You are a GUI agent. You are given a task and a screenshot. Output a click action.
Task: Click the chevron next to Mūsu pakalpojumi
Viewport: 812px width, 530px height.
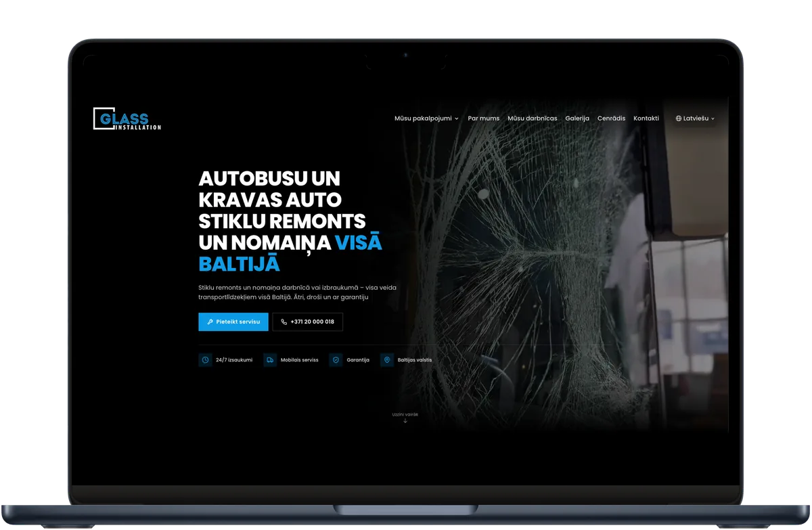tap(456, 118)
